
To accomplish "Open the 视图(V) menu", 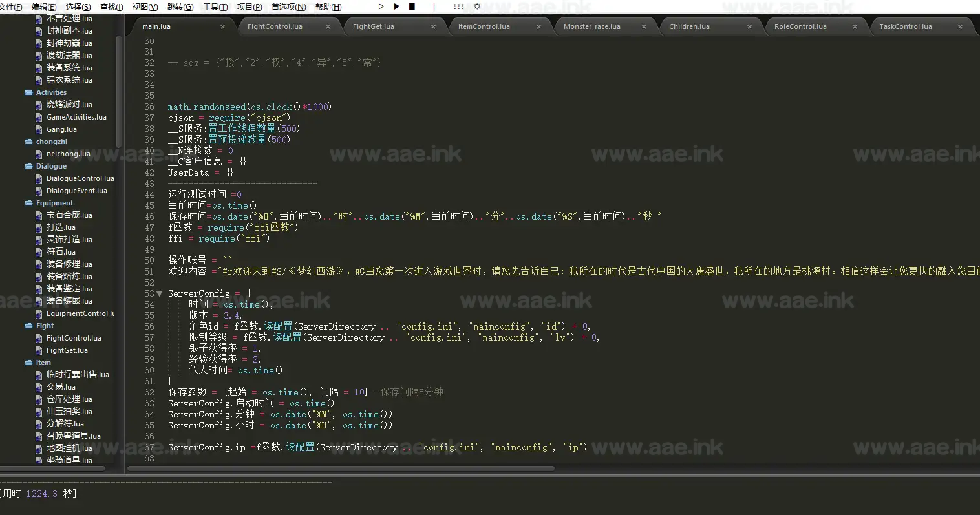I will point(145,7).
